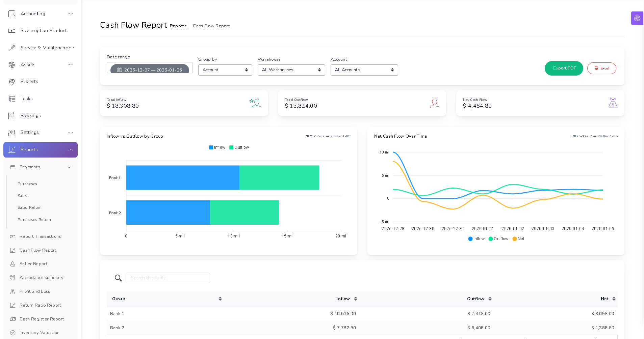Click the Total Inflow card icon
Image resolution: width=644 pixels, height=339 pixels.
click(255, 103)
